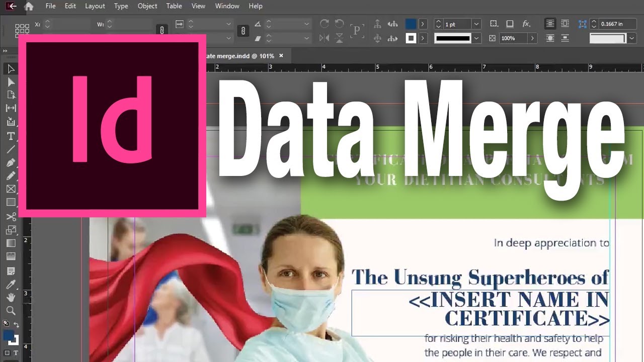644x362 pixels.
Task: Expand the opacity 100% slider arrow
Action: [532, 38]
